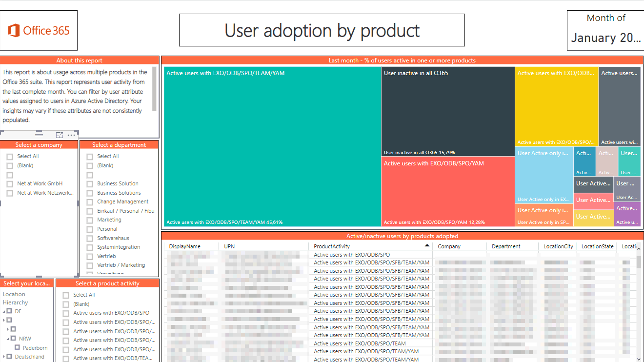Click the Office 365 logo
This screenshot has height=362, width=644.
pyautogui.click(x=39, y=30)
